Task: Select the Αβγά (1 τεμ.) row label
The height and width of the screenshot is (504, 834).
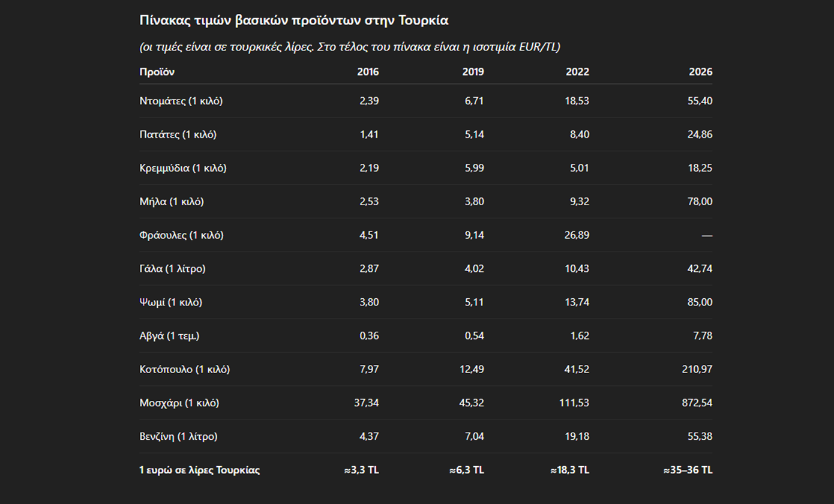Action: 169,336
